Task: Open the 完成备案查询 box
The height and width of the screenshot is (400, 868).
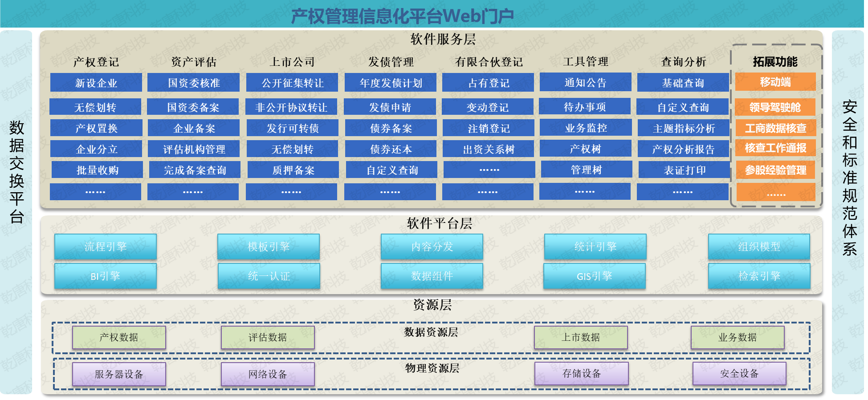Action: click(195, 170)
